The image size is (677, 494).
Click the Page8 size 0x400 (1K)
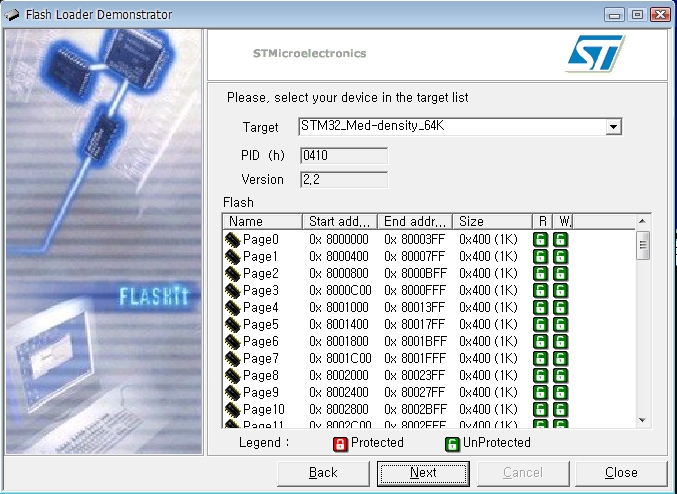[488, 376]
